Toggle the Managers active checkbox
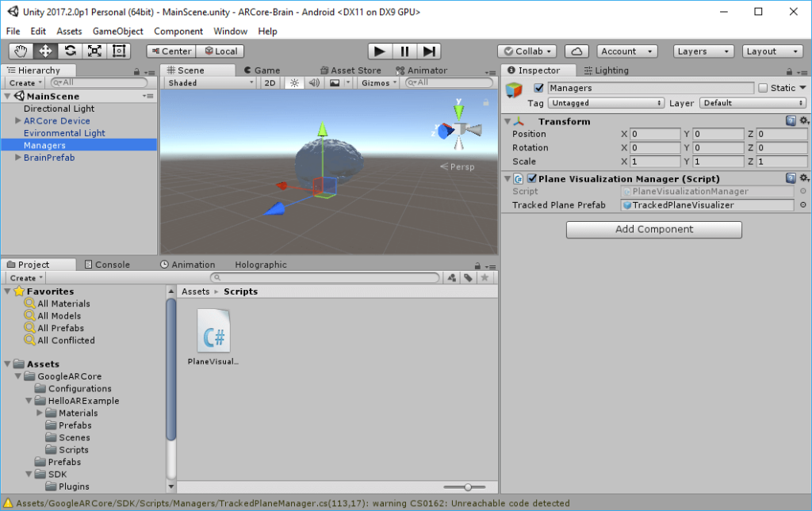812x511 pixels. (539, 88)
